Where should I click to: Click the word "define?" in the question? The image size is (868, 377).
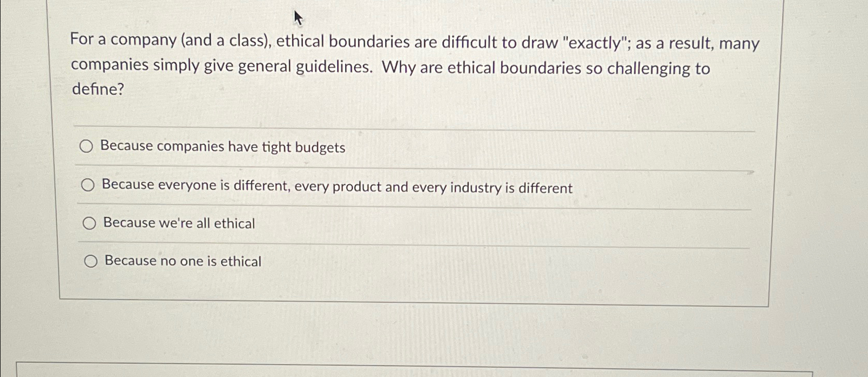[x=97, y=91]
